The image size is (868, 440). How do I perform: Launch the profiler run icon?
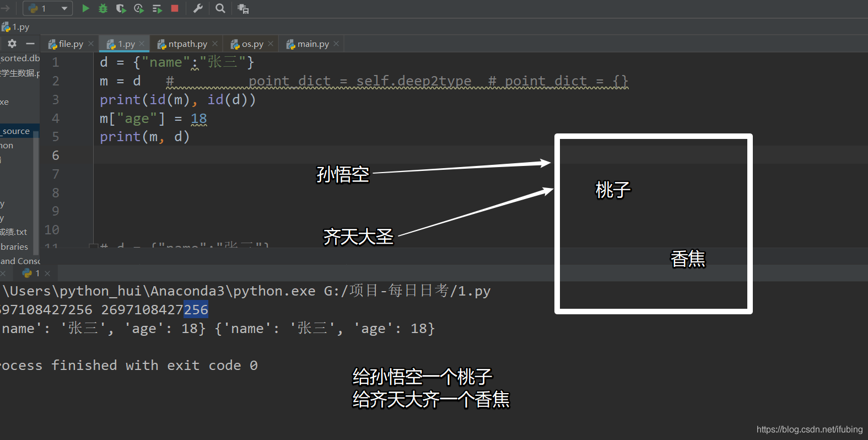click(x=139, y=8)
